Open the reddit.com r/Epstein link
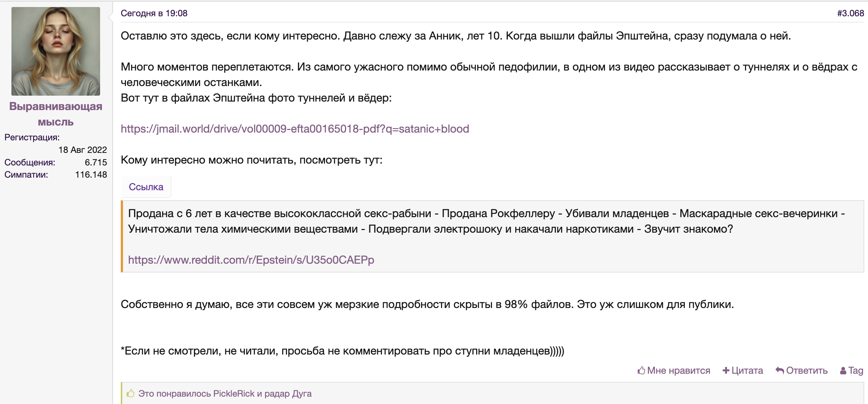 pyautogui.click(x=251, y=260)
